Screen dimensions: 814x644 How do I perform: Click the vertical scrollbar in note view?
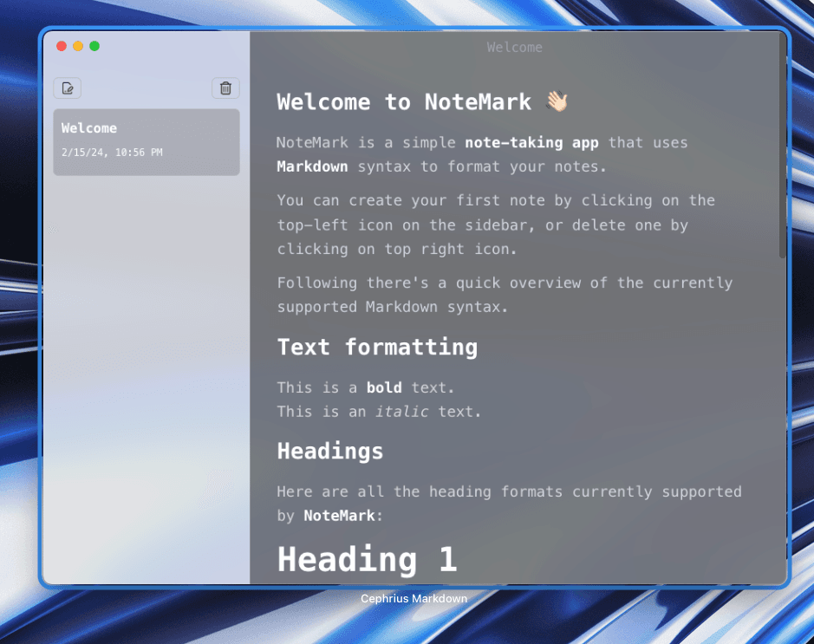(782, 146)
